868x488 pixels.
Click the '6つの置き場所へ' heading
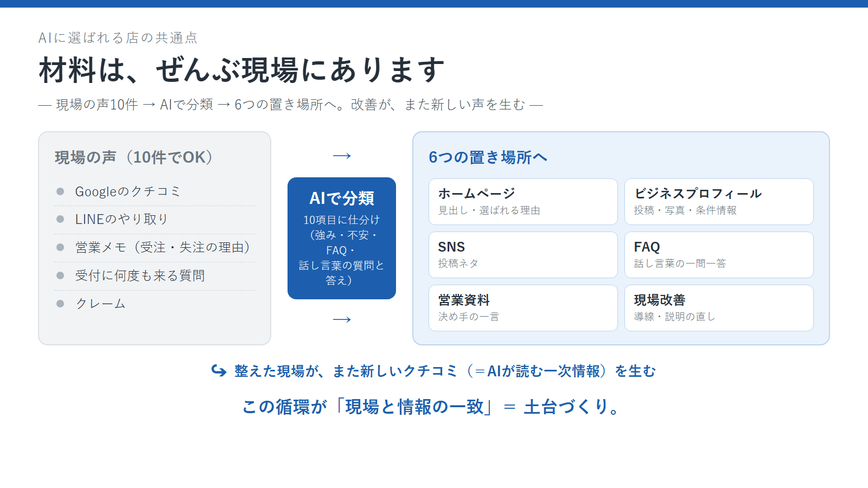(x=488, y=157)
